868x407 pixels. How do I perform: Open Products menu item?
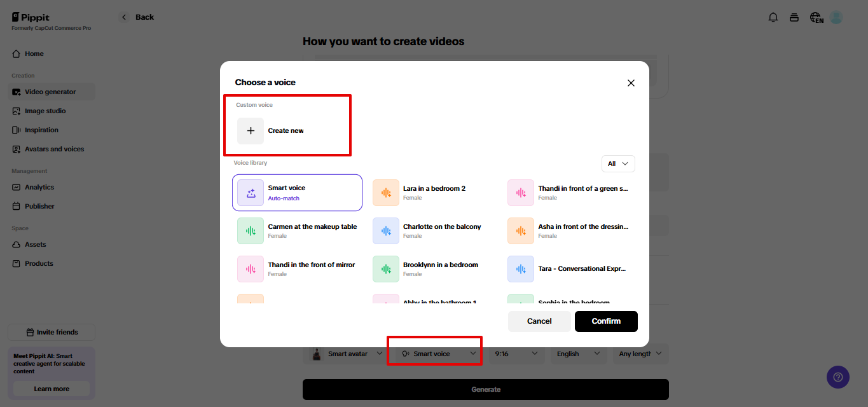[52, 263]
